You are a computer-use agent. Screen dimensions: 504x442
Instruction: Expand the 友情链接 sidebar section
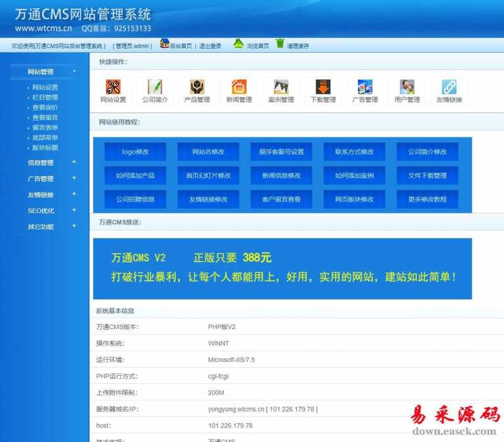click(52, 195)
